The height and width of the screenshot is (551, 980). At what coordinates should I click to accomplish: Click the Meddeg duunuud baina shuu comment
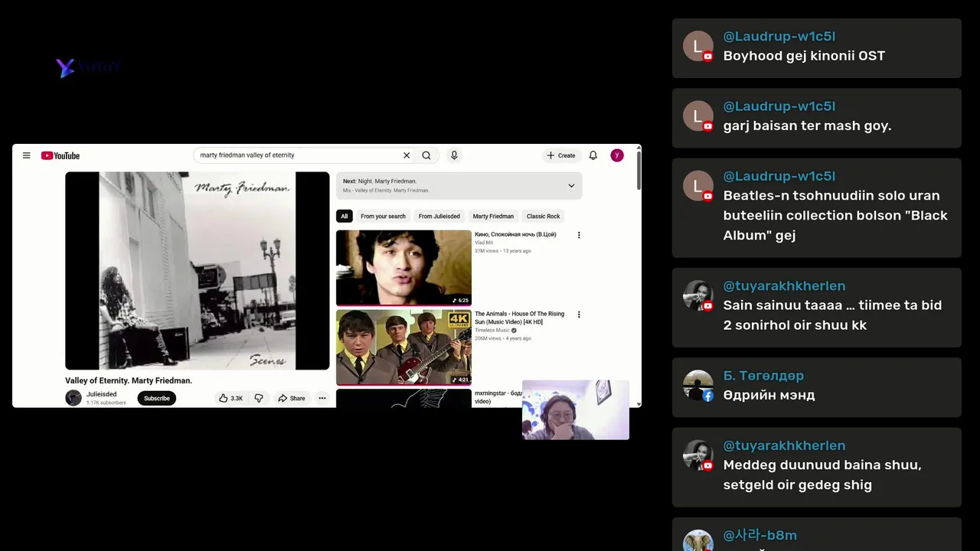pyautogui.click(x=817, y=467)
